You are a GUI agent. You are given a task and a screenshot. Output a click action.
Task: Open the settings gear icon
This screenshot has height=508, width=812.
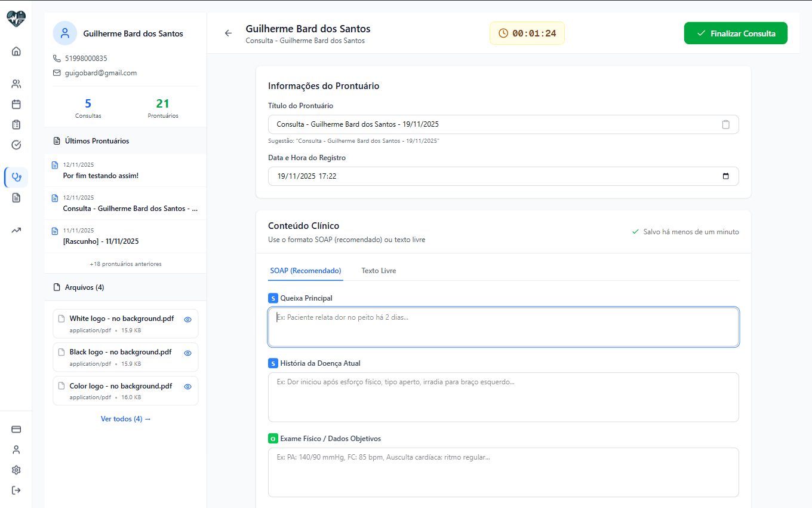click(x=16, y=470)
